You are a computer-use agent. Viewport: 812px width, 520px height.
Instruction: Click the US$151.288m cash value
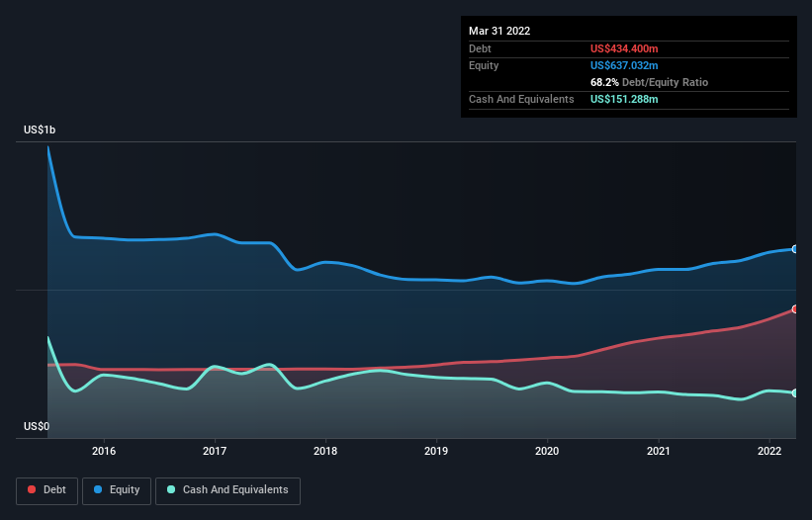click(624, 99)
